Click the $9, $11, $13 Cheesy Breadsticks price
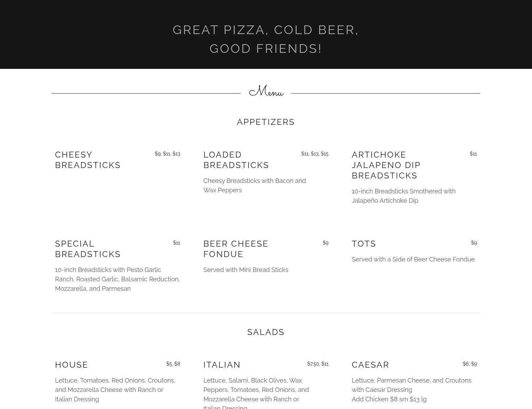532x409 pixels. (x=168, y=154)
